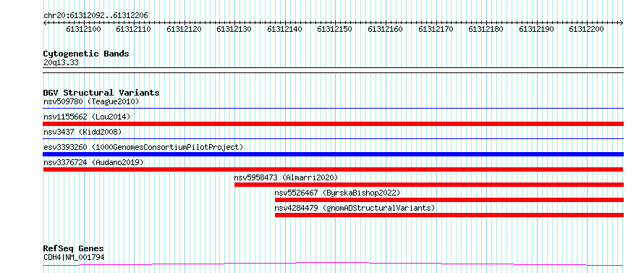Open esv3393260 1000GenomesConsortiumPilotProject label
This screenshot has height=273, width=644.
[143, 147]
